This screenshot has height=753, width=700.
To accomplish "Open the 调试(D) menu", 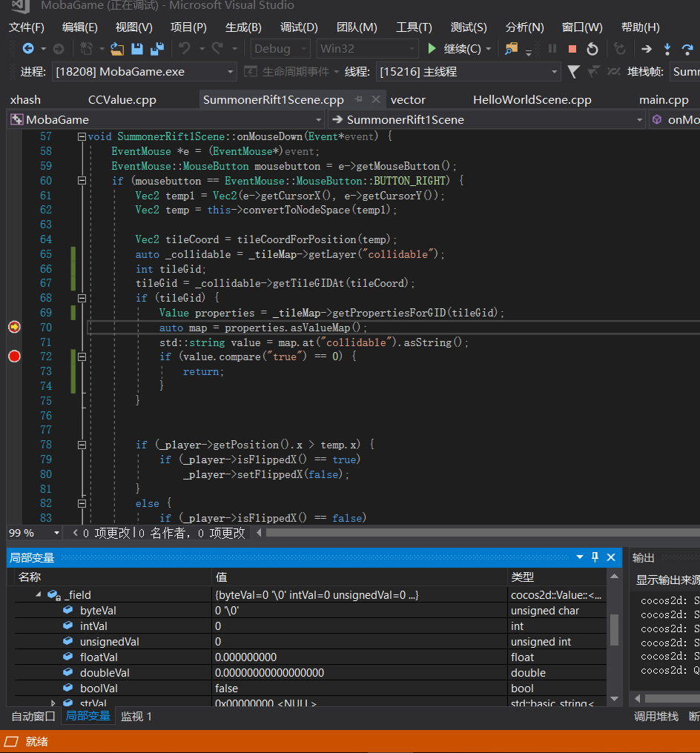I will [299, 27].
